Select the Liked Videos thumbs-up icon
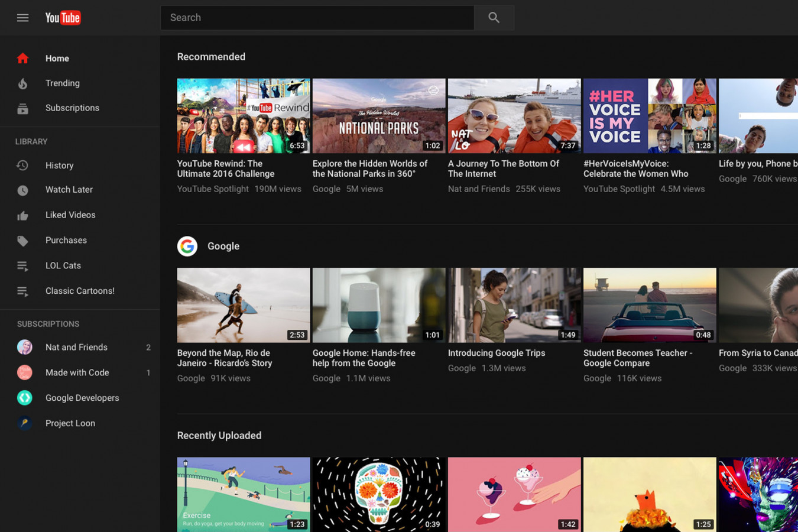The width and height of the screenshot is (798, 532). pyautogui.click(x=22, y=215)
